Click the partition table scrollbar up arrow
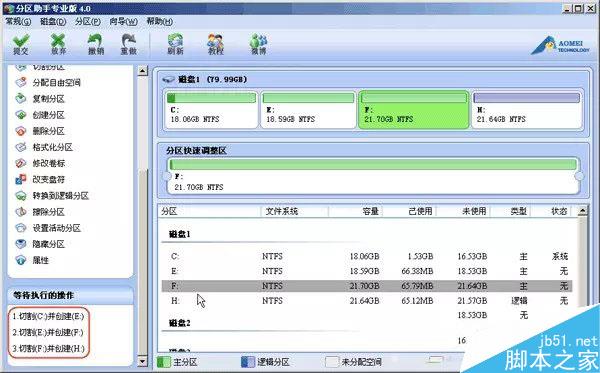The width and height of the screenshot is (600, 373). point(582,211)
